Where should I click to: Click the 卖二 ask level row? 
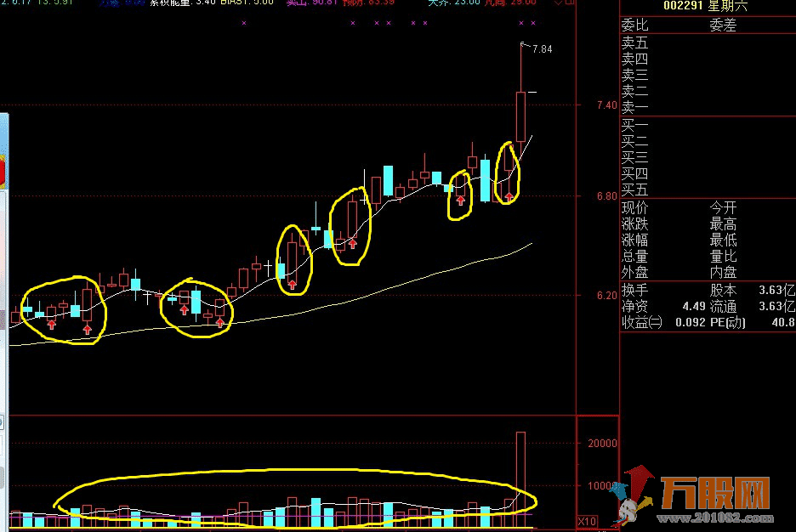click(708, 91)
